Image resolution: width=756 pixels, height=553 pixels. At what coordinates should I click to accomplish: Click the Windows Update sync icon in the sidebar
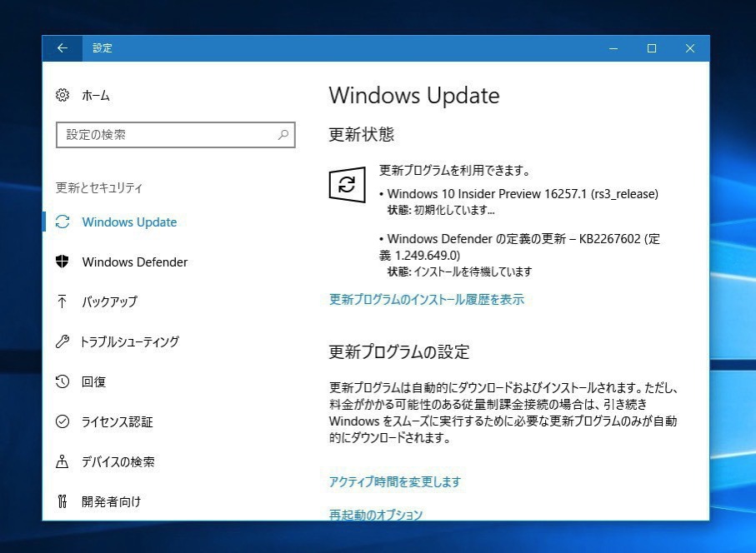(63, 222)
